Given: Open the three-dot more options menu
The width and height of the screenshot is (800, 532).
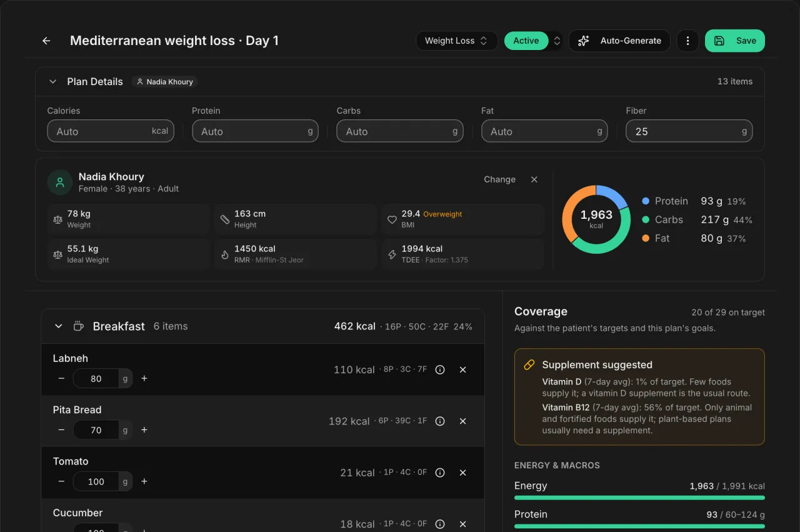Looking at the screenshot, I should coord(687,41).
